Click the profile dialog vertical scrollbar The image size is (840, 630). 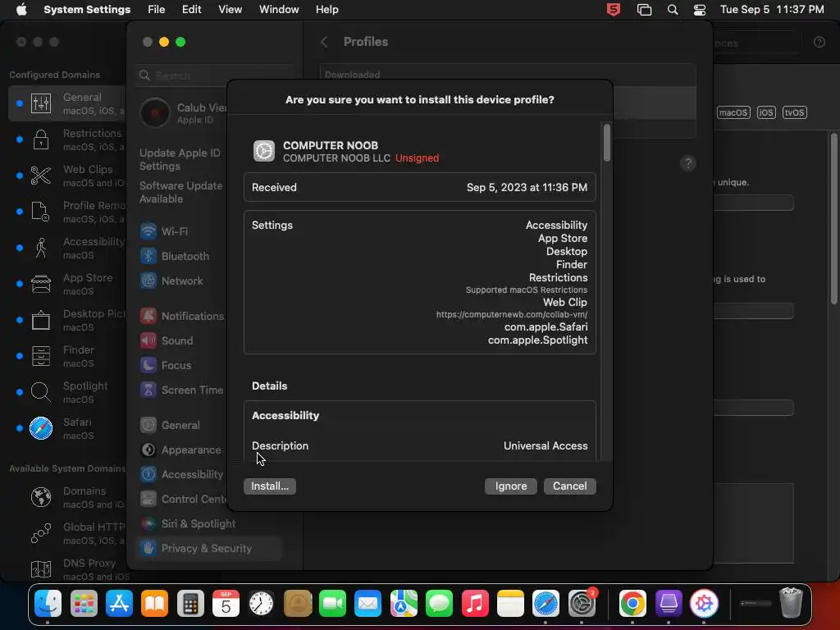(606, 143)
